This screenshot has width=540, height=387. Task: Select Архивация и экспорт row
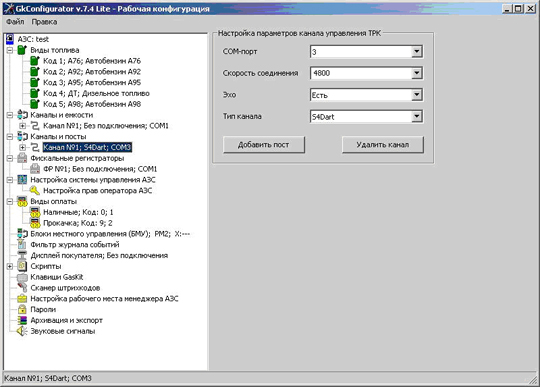(x=66, y=320)
